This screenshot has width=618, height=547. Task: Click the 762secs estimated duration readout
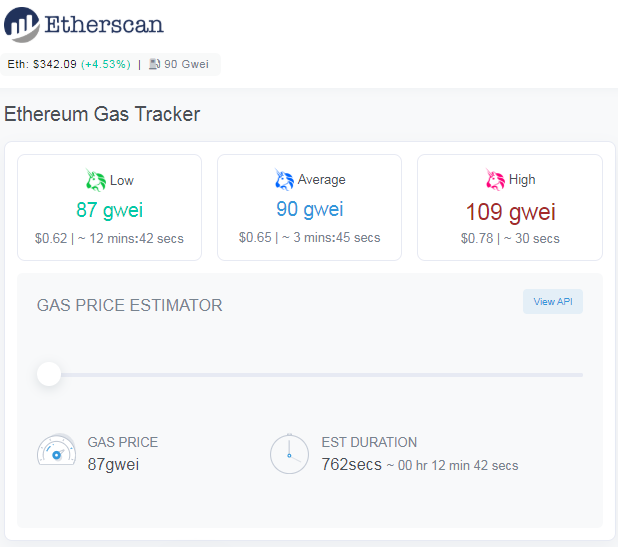tap(352, 464)
